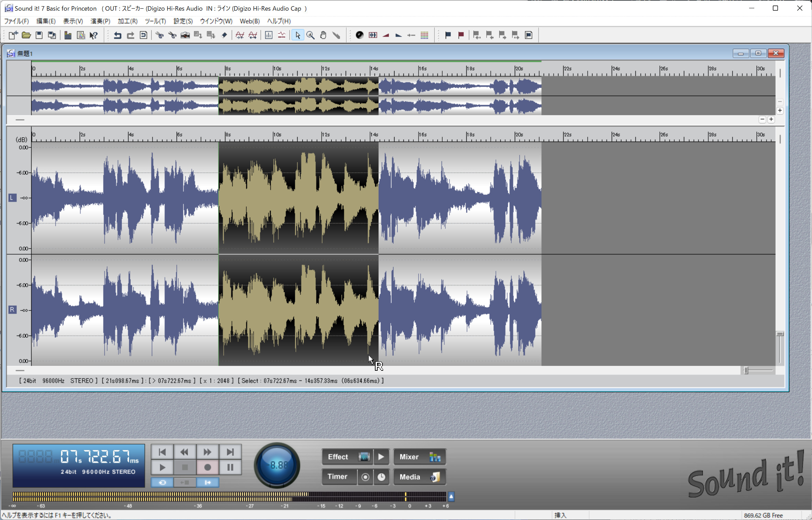Click the Timer button
The image size is (812, 520).
tap(339, 477)
